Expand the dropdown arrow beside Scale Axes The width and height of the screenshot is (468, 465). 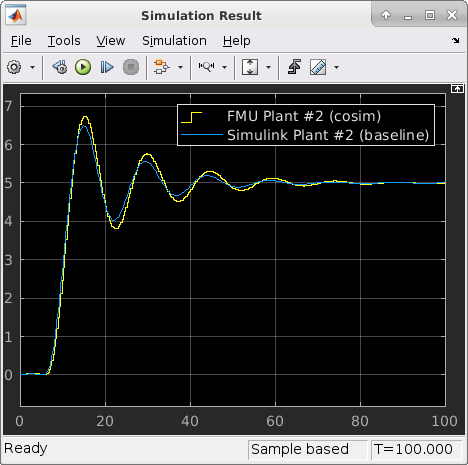coord(268,68)
